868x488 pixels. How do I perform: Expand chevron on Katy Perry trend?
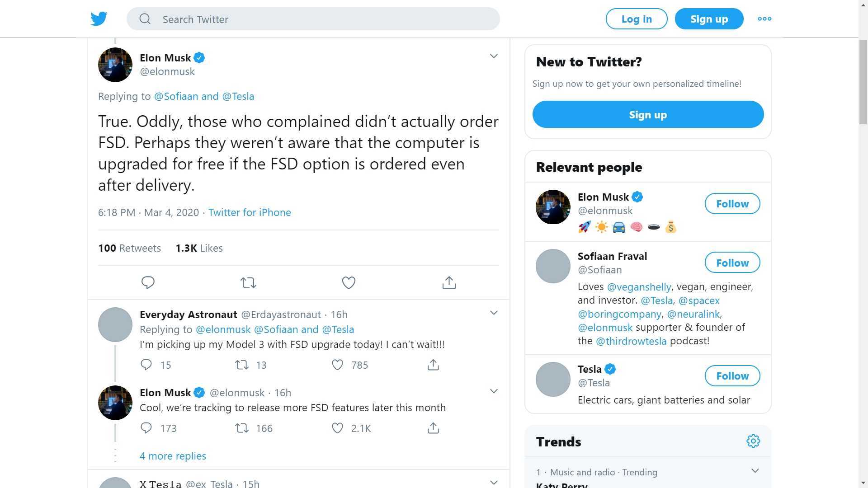click(755, 471)
